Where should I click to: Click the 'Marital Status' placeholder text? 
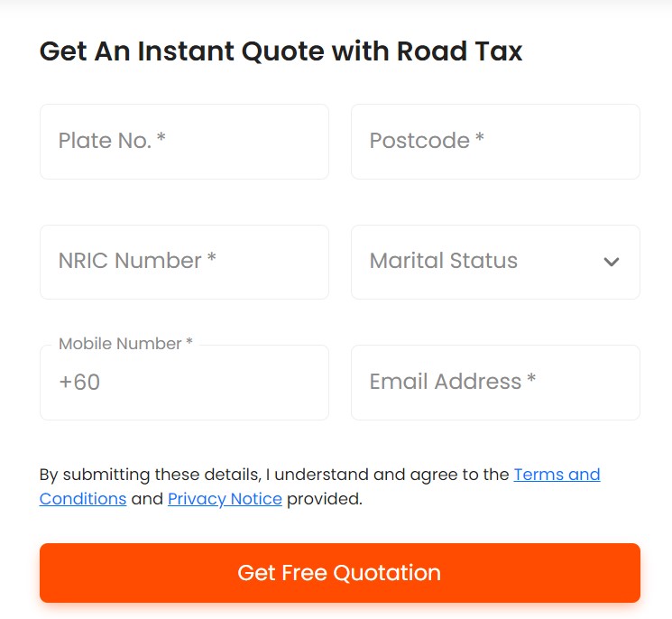pos(444,262)
